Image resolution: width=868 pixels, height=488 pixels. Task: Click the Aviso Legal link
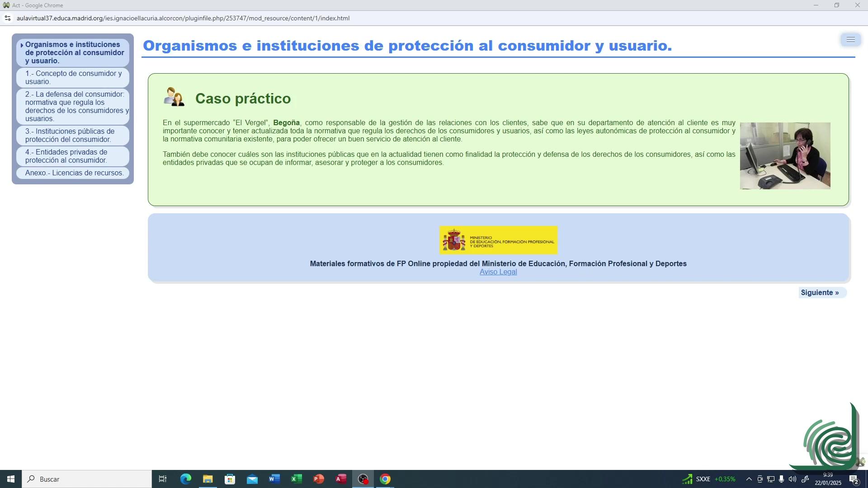coord(498,272)
